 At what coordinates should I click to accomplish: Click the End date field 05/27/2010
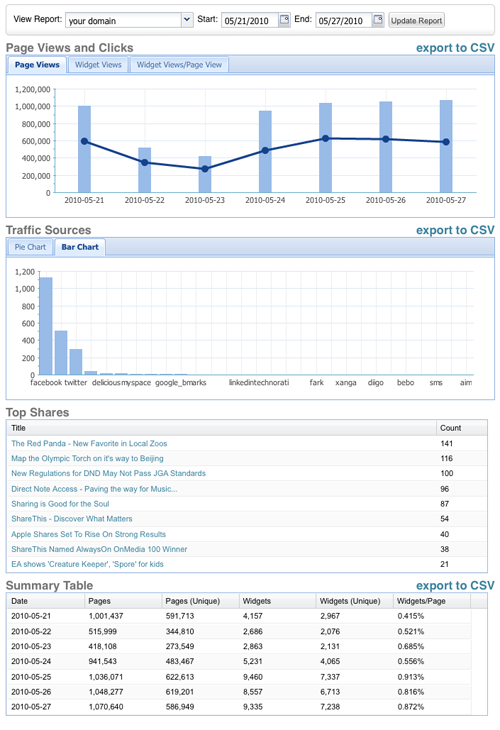click(x=344, y=20)
